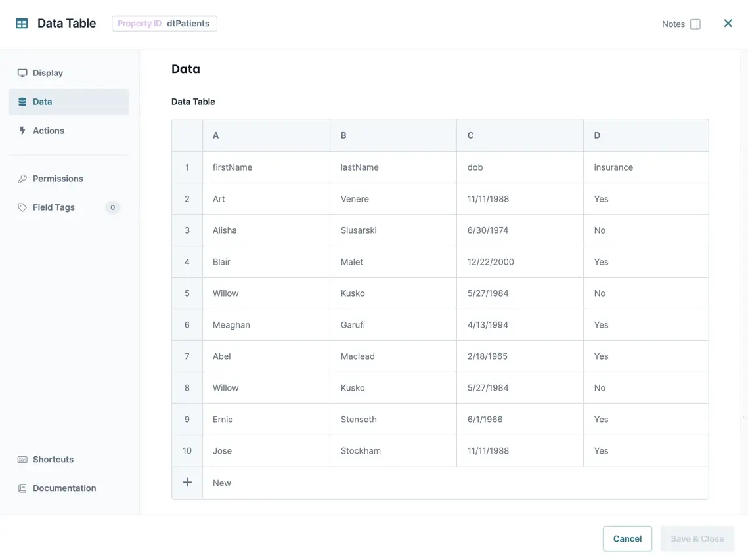Click the Field Tags tag icon
Screen dimensions: 748x560
click(22, 207)
